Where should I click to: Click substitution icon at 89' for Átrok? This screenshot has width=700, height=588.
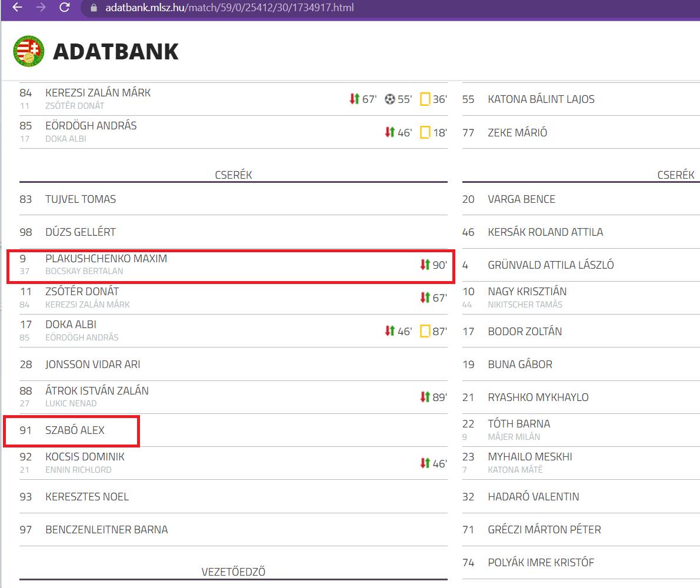(x=425, y=397)
